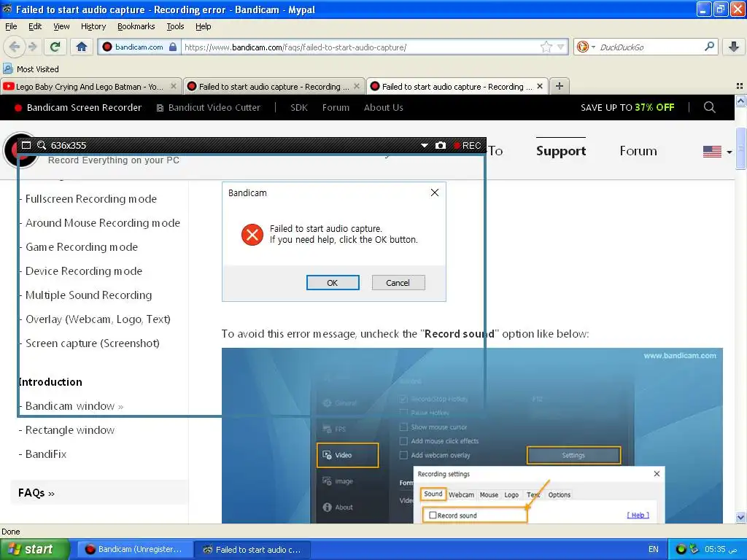Click into the URL address field

[x=361, y=47]
